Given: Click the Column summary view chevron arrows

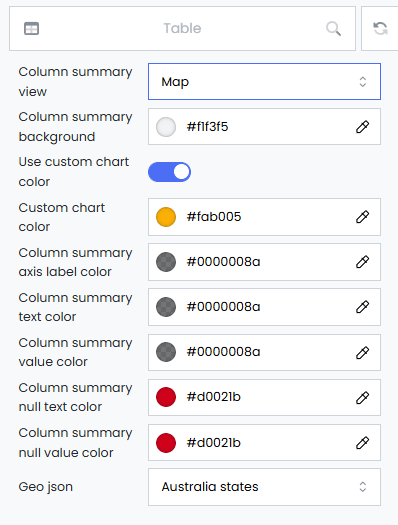Looking at the screenshot, I should pyautogui.click(x=363, y=82).
